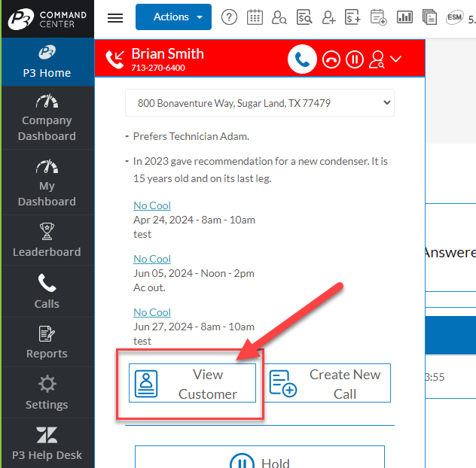
Task: Click the 2023 condenser recommendation note
Action: 261,170
